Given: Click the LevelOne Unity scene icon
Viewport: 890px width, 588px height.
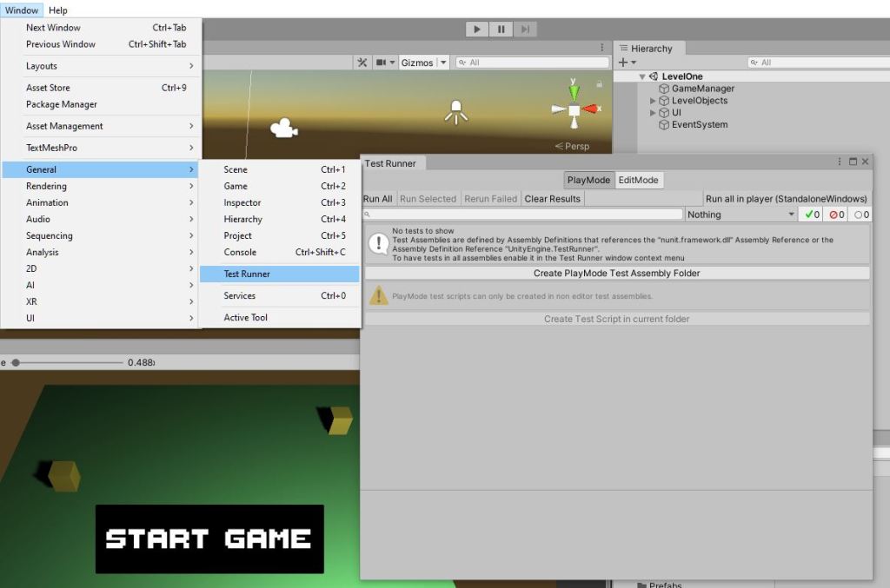Looking at the screenshot, I should 654,76.
